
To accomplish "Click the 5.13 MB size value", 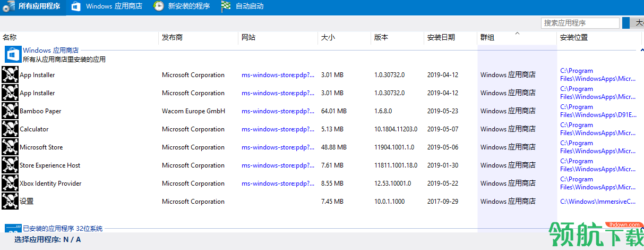I will point(332,129).
